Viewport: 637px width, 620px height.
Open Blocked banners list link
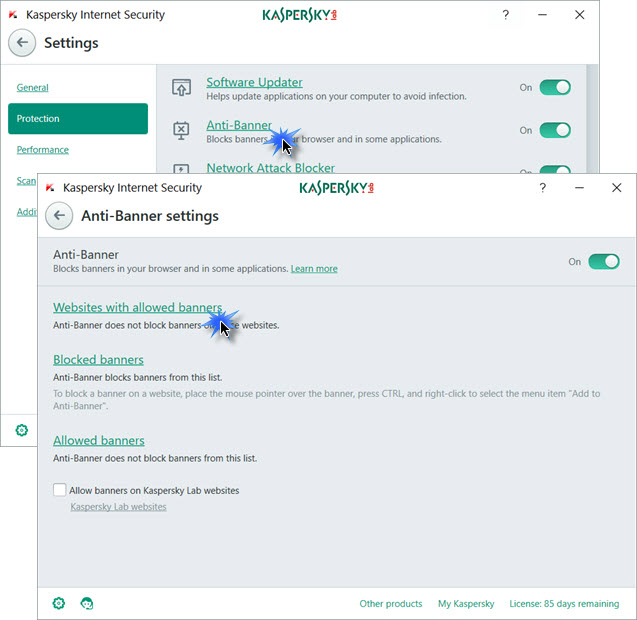click(x=98, y=360)
